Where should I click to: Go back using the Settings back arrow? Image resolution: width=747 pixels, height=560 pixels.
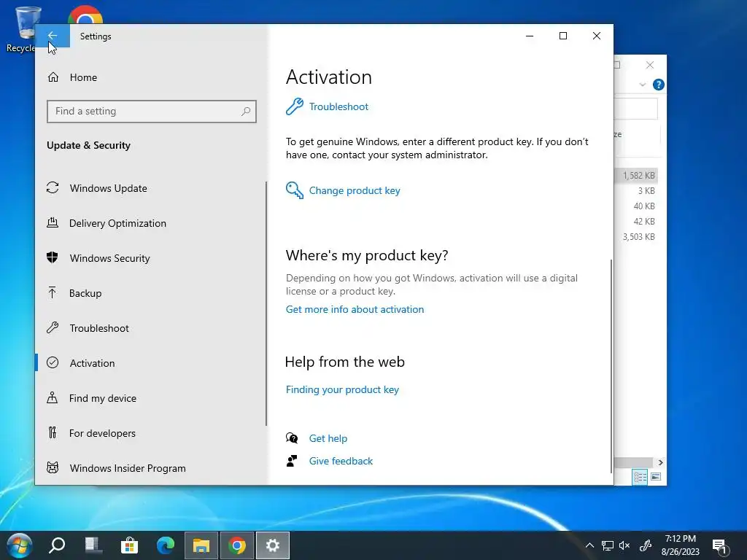coord(53,36)
